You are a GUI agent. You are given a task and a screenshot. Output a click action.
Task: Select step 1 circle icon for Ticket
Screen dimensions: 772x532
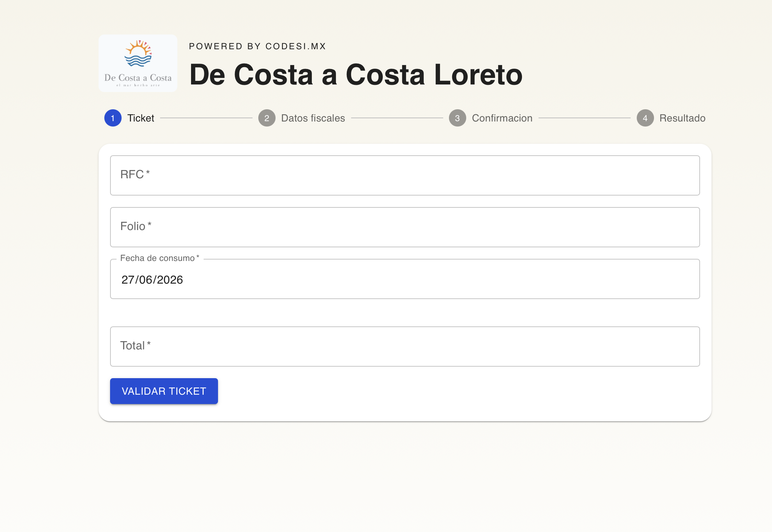[113, 118]
